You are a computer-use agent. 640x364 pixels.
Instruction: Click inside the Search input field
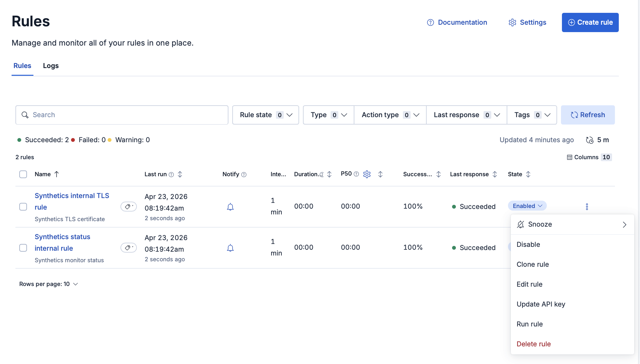pos(121,115)
